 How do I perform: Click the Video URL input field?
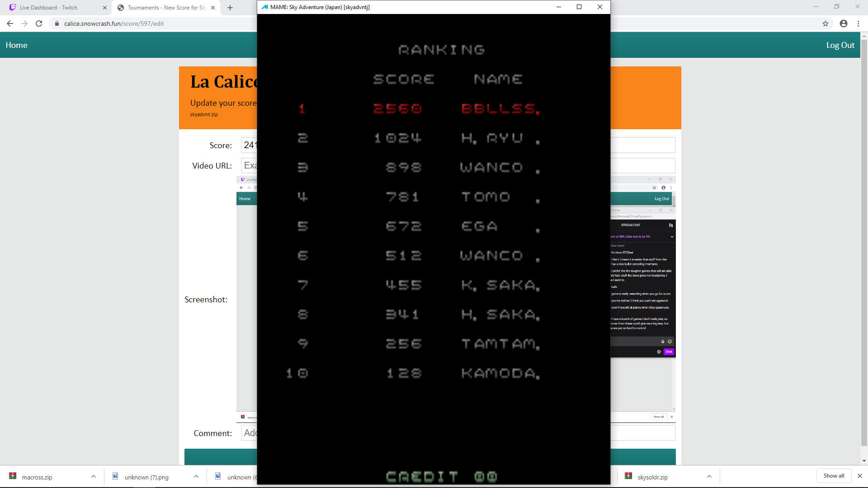coord(458,165)
